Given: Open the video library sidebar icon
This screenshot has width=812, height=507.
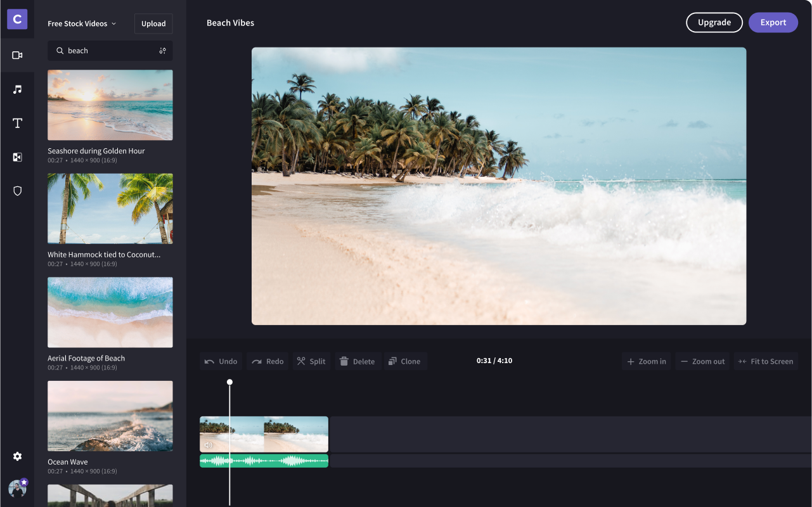Looking at the screenshot, I should pos(17,55).
